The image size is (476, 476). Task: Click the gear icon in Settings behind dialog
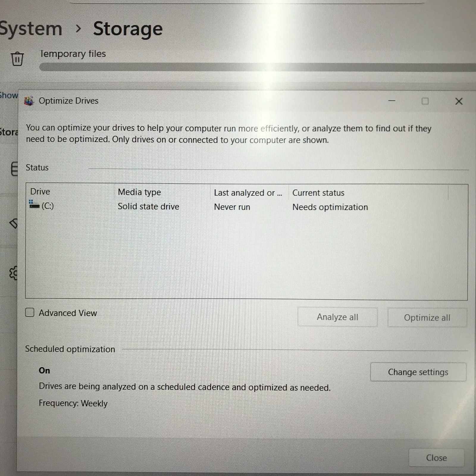tap(14, 273)
